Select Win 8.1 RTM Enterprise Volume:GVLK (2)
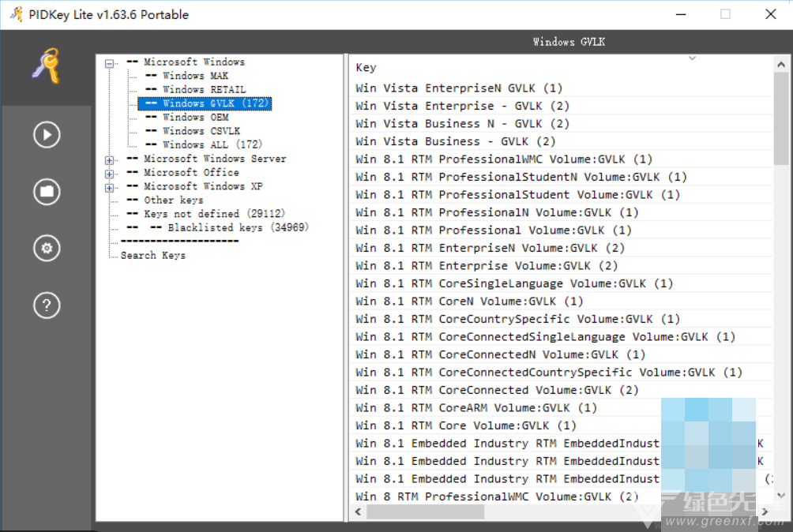Screen dimensions: 793x532 562,265
